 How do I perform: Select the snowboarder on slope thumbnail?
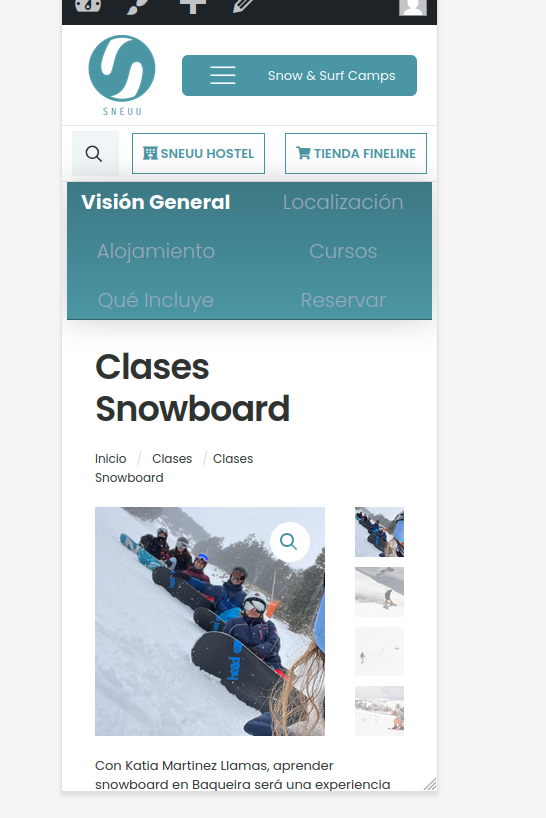click(x=379, y=592)
